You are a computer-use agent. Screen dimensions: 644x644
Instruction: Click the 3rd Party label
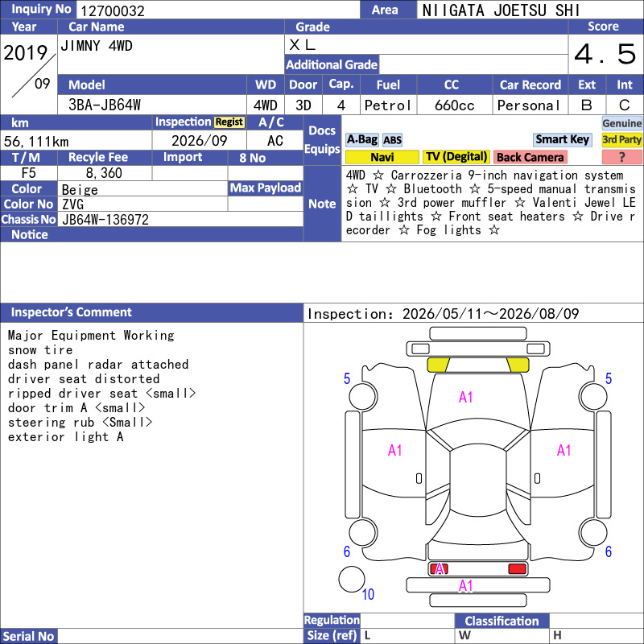pos(621,139)
